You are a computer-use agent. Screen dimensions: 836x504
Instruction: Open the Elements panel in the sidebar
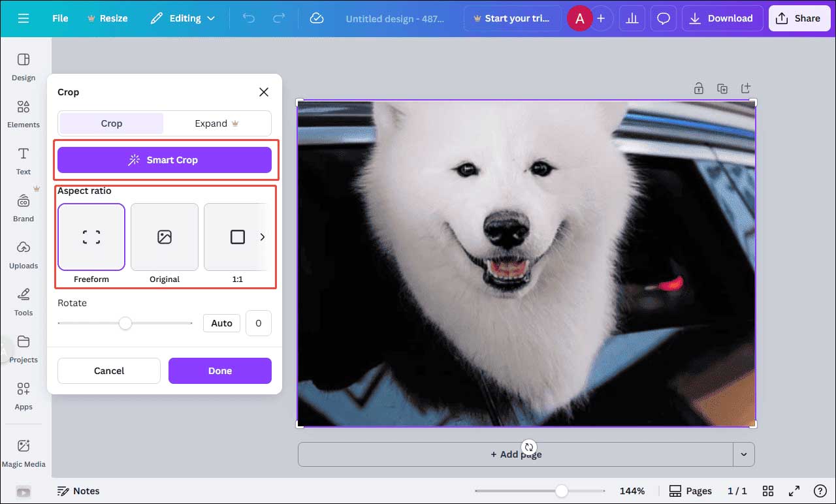click(x=24, y=114)
